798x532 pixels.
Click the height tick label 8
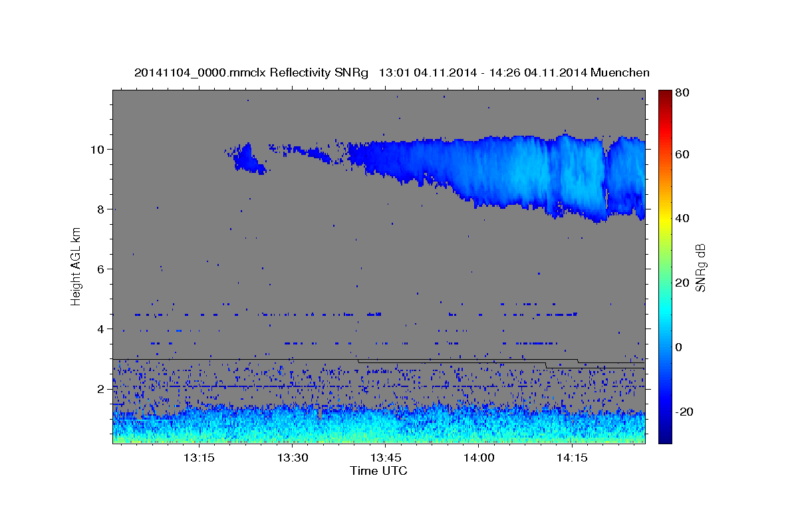point(101,209)
